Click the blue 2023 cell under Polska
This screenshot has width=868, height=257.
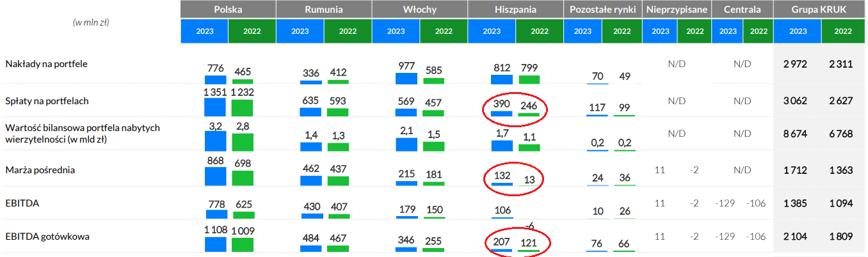click(x=204, y=31)
